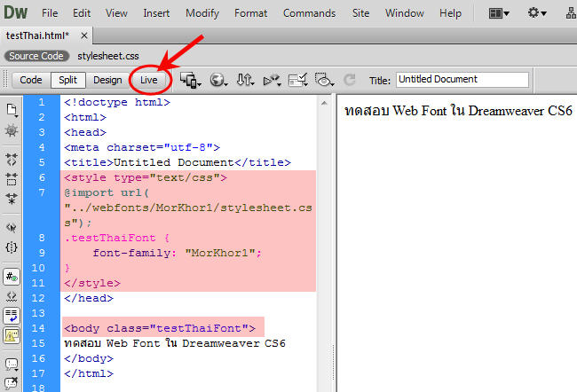Open the Extend Dreamweaver gear dropdown
Image resolution: width=577 pixels, height=392 pixels.
click(537, 13)
